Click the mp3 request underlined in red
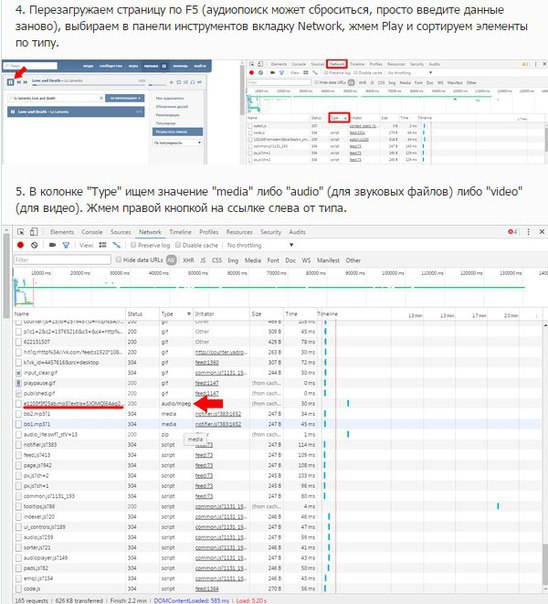 72,403
